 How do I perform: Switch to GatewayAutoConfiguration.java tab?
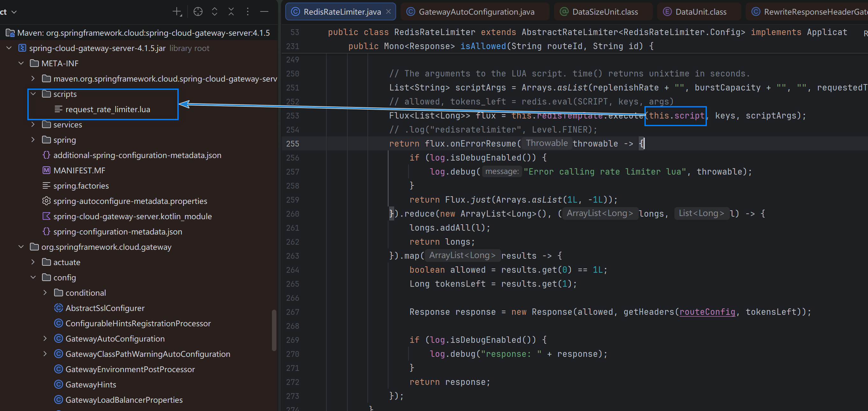click(476, 12)
